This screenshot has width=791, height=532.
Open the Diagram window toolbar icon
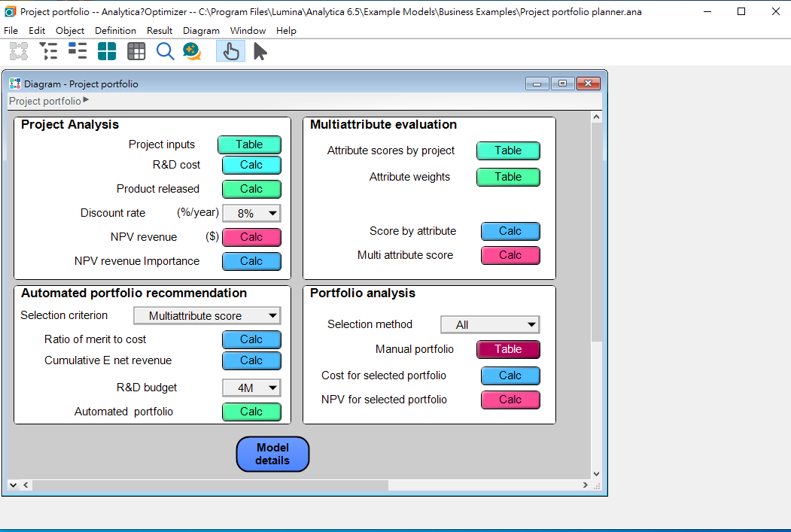coord(19,51)
